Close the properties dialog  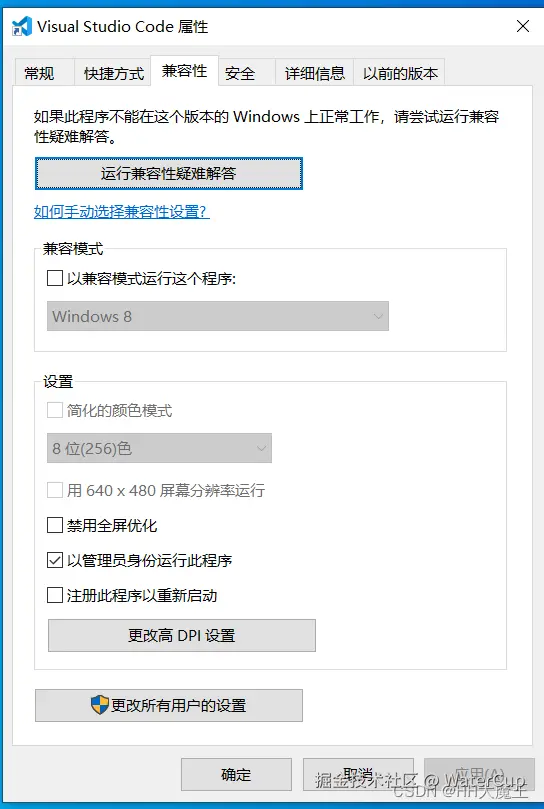pyautogui.click(x=522, y=26)
